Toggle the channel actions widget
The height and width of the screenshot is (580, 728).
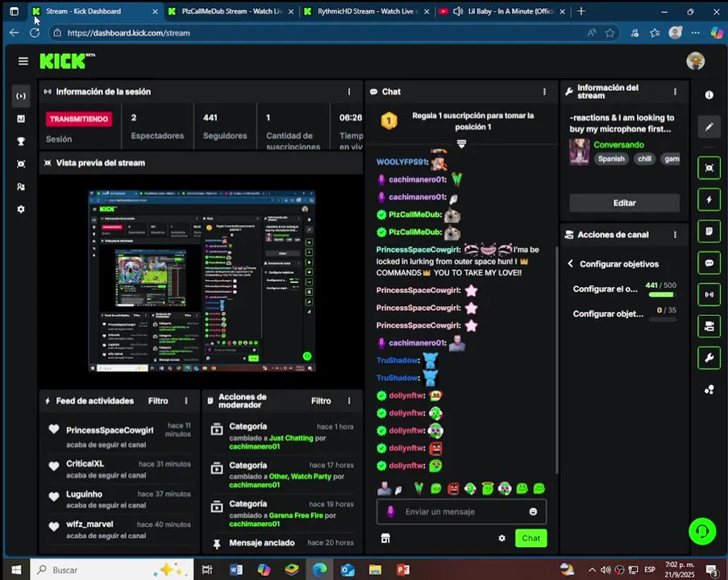coord(709,326)
